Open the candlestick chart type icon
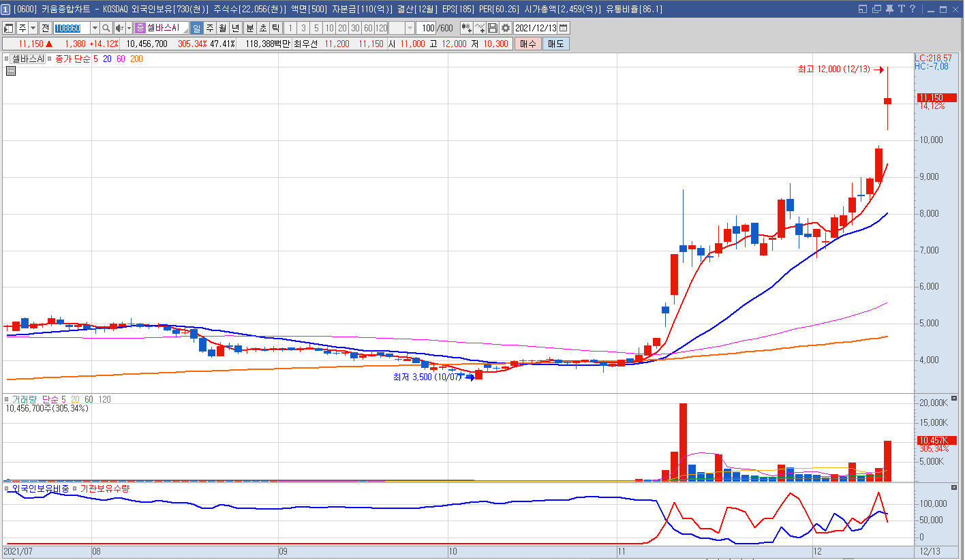 click(x=467, y=28)
